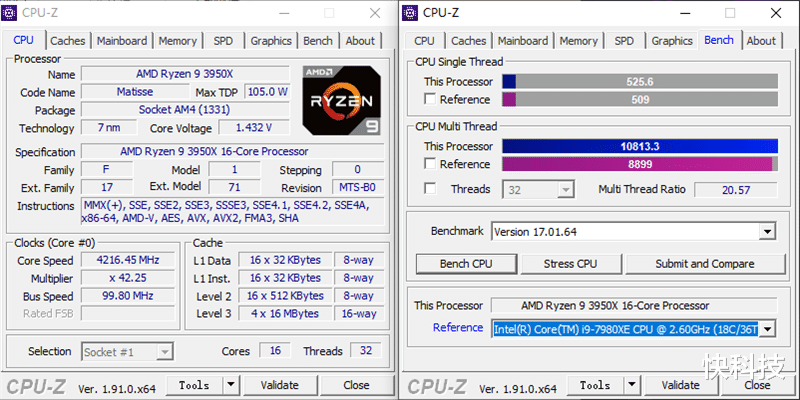800x400 pixels.
Task: Tick the Threads checkbox
Action: (x=430, y=188)
